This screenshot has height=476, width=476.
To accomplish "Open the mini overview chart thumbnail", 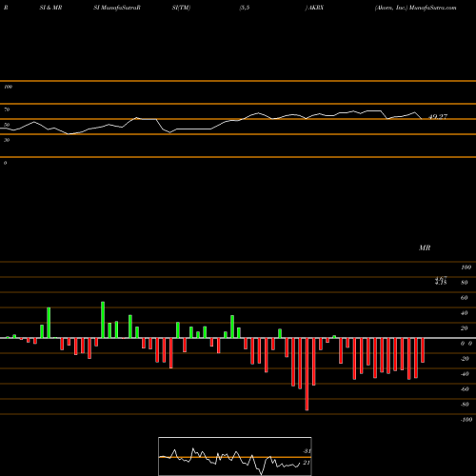I will pos(235,456).
